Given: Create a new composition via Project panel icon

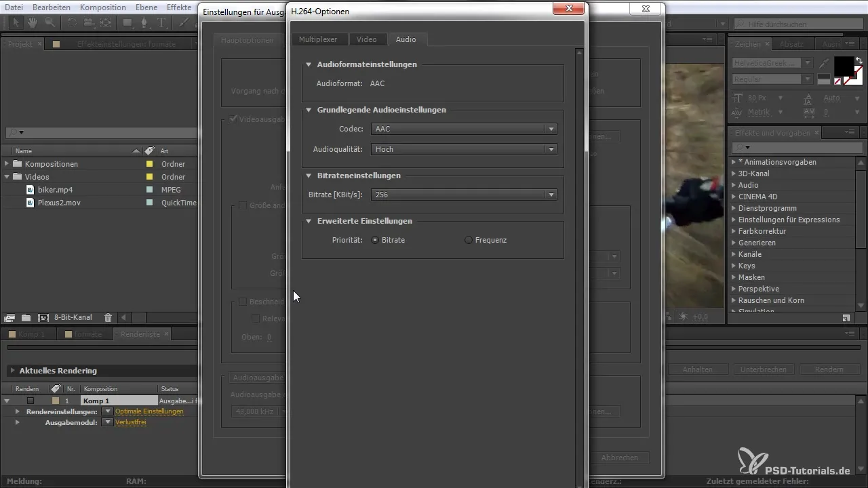Looking at the screenshot, I should [43, 317].
